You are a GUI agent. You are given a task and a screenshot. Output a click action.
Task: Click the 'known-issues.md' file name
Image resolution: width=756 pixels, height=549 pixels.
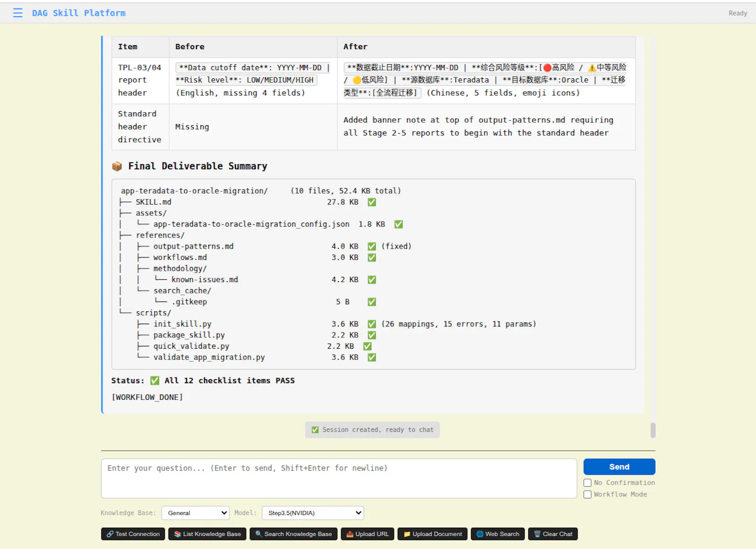tap(205, 280)
